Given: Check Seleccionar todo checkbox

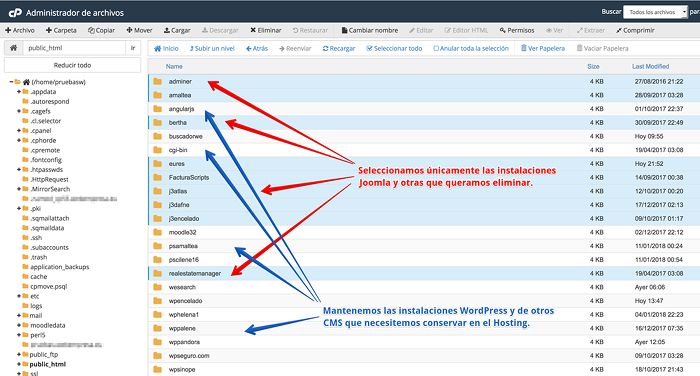Looking at the screenshot, I should (x=369, y=48).
